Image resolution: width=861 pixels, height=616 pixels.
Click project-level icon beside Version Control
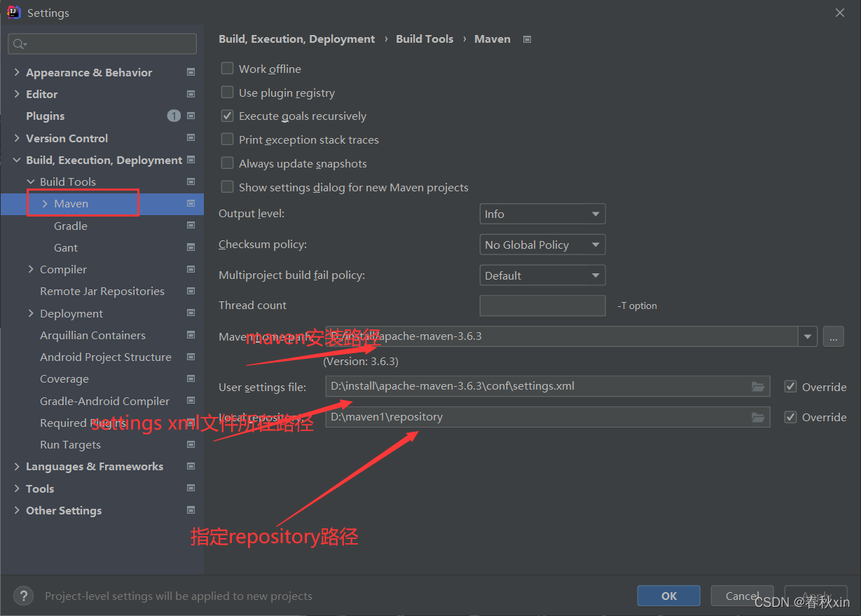pyautogui.click(x=191, y=138)
